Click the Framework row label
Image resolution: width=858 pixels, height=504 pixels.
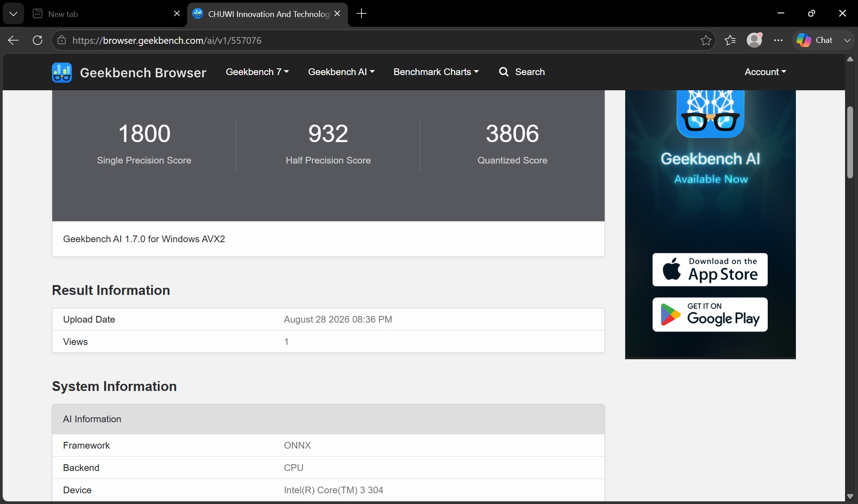(86, 445)
